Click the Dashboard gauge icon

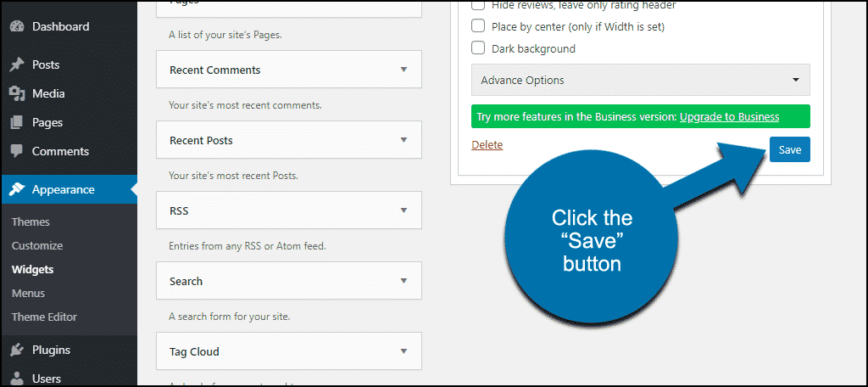[x=17, y=26]
